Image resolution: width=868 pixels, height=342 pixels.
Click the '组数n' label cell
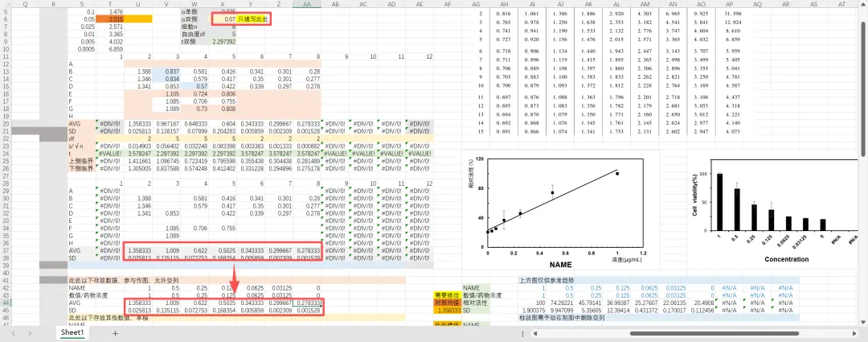point(194,27)
